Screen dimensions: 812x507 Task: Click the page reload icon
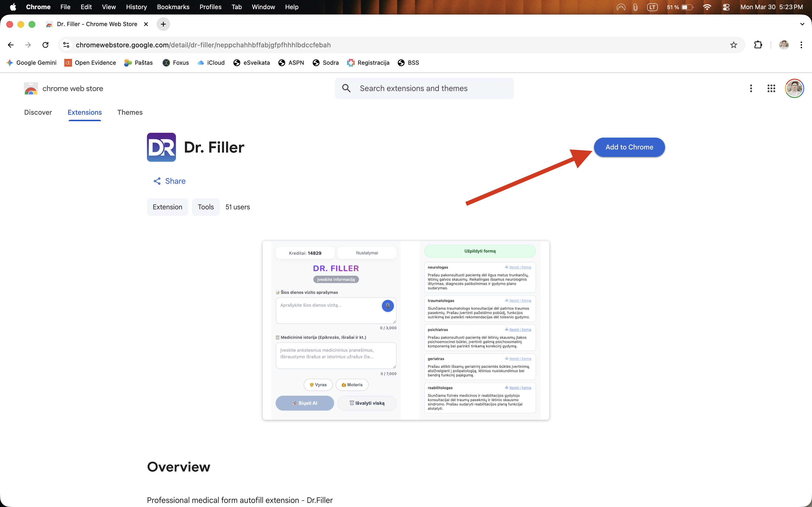(x=45, y=45)
